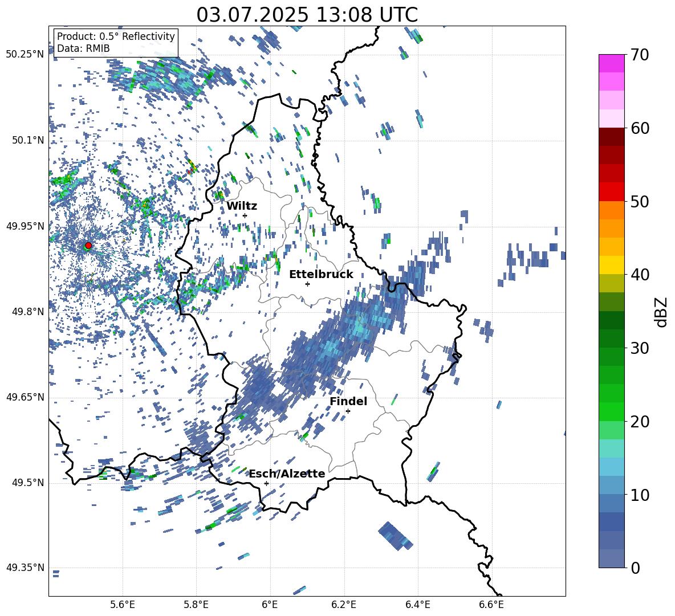Click the 10 colorbar tick label
This screenshot has height=616, width=675.
coord(640,495)
